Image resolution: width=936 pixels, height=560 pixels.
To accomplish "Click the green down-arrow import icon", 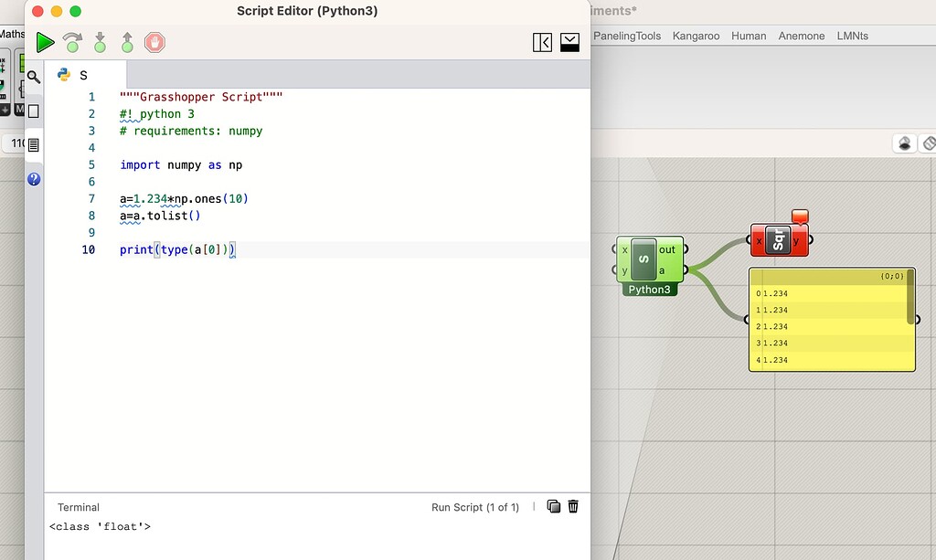I will pos(100,42).
